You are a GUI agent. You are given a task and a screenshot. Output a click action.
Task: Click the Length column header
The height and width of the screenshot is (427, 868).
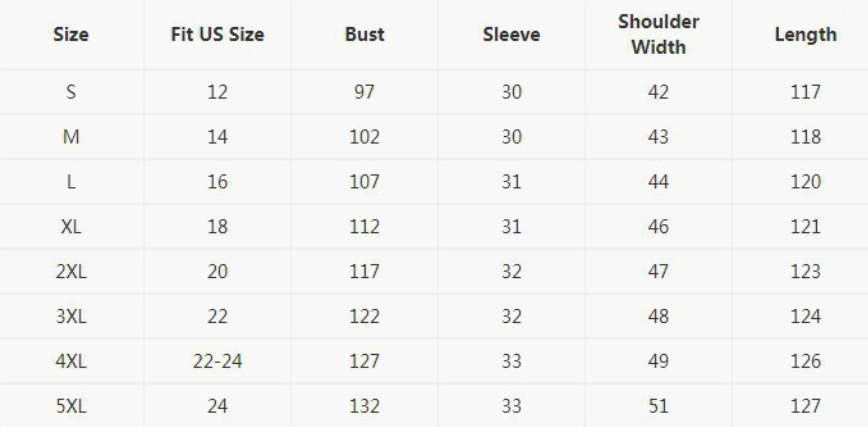coord(805,35)
